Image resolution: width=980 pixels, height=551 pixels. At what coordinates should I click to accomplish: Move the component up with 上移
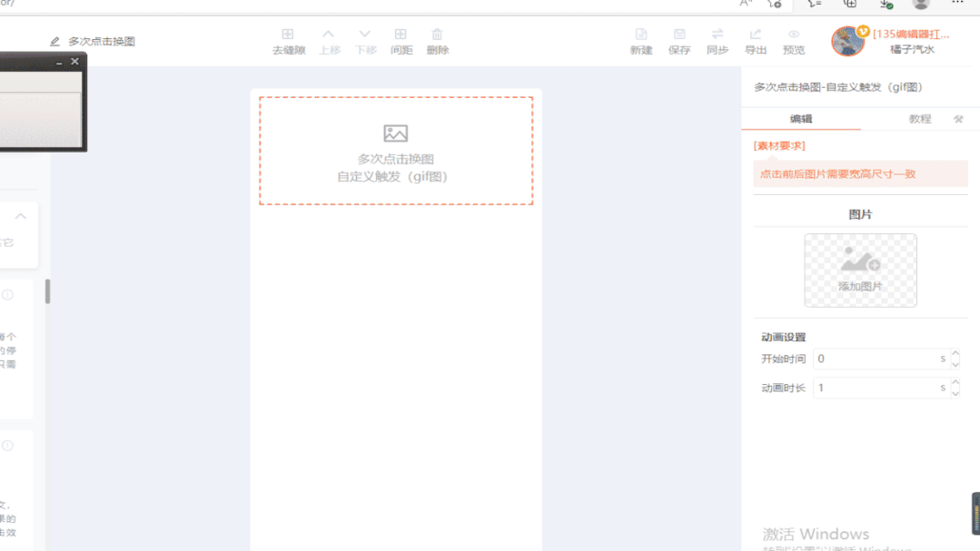tap(329, 35)
